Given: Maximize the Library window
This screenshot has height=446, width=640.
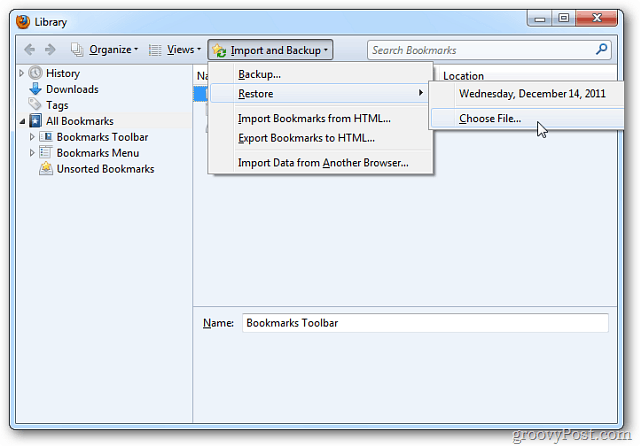Looking at the screenshot, I should [564, 18].
